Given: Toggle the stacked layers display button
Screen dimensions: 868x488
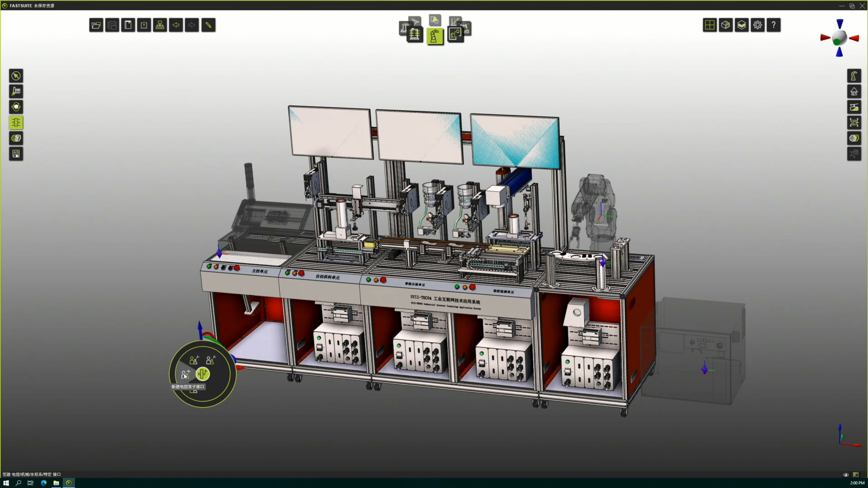Looking at the screenshot, I should click(x=741, y=25).
